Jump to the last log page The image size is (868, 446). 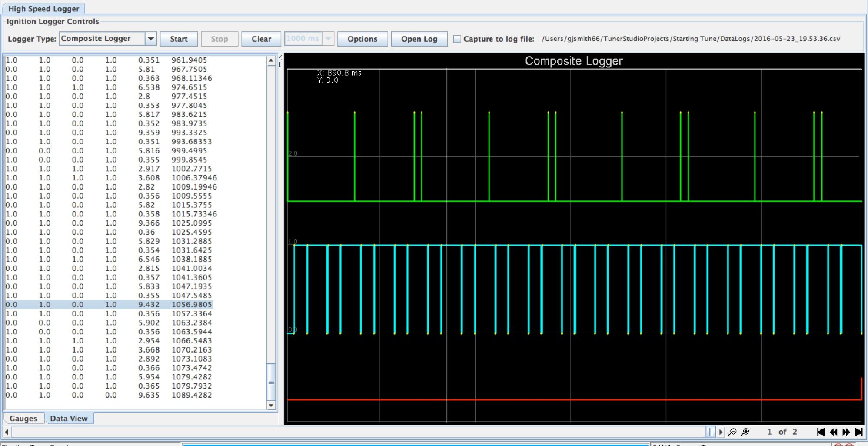tap(859, 432)
